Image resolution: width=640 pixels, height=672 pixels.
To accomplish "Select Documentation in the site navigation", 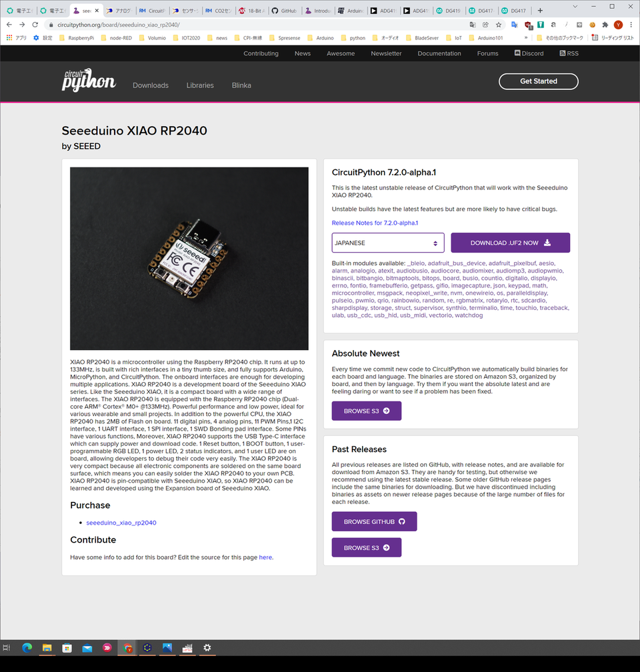I will tap(439, 53).
